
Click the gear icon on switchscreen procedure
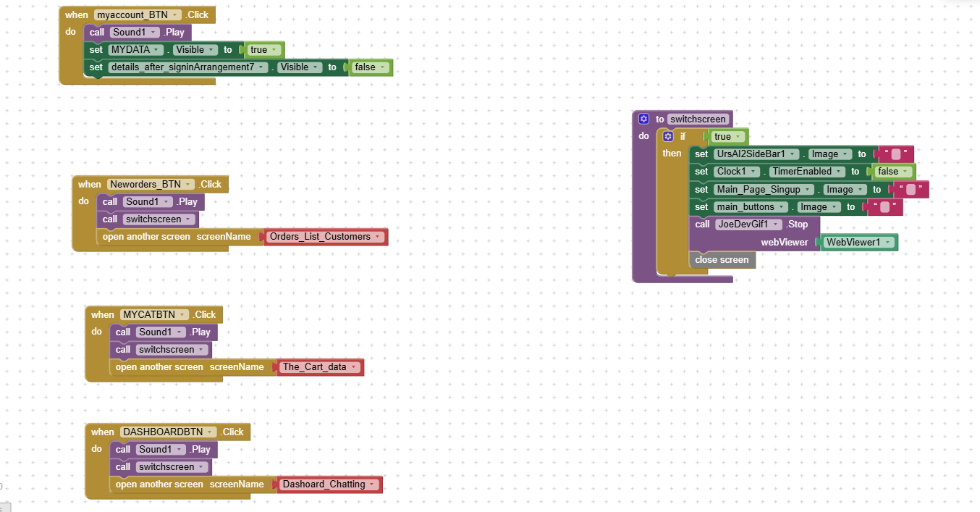[x=643, y=119]
